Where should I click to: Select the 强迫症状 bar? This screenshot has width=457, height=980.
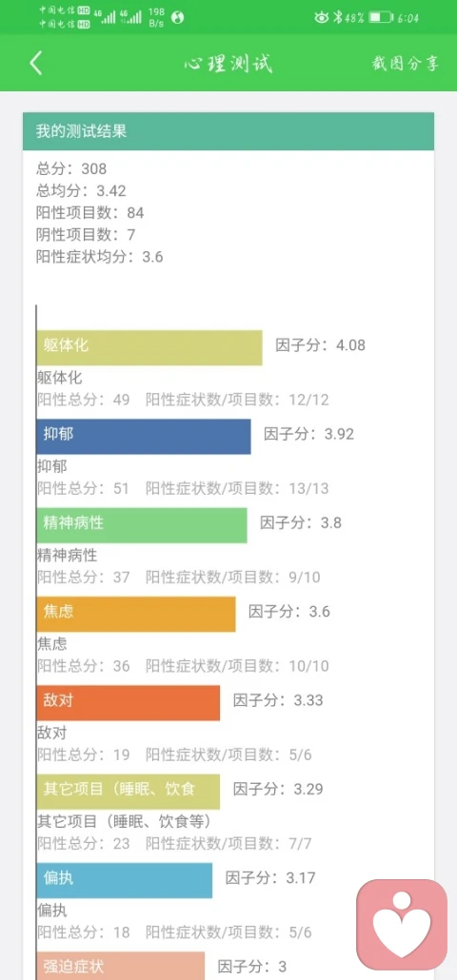click(x=121, y=966)
